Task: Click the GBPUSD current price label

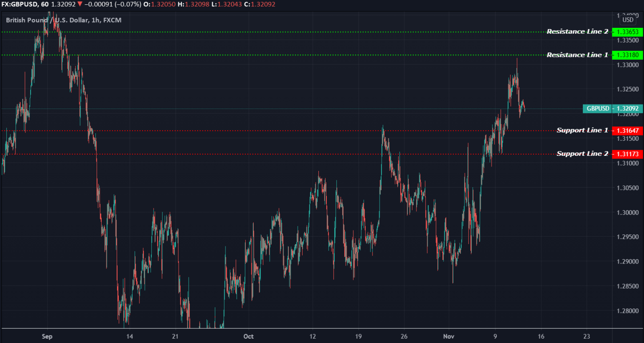Action: click(598, 109)
